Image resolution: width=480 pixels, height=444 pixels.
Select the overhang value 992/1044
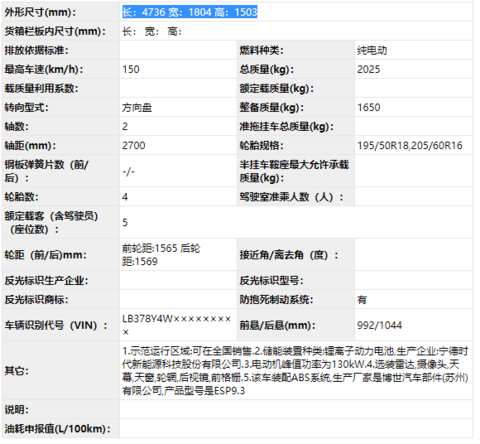point(379,325)
